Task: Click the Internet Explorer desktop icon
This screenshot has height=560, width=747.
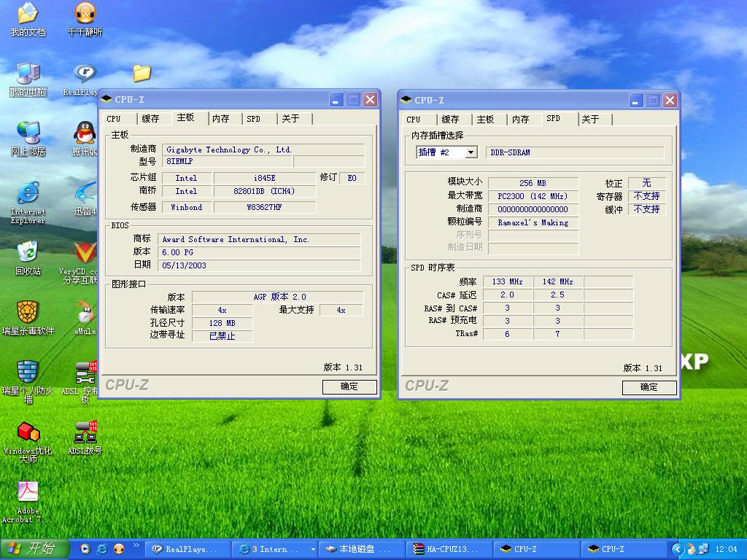Action: coord(28,193)
